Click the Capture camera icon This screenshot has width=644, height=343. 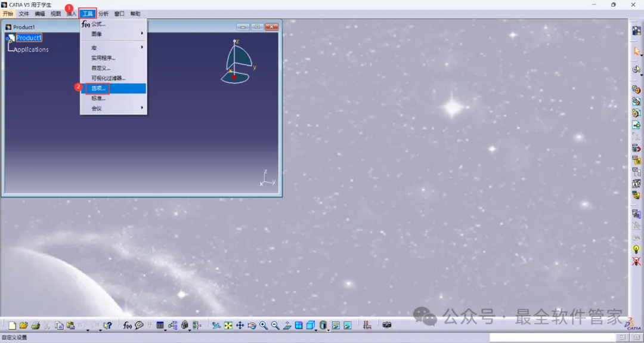(387, 325)
